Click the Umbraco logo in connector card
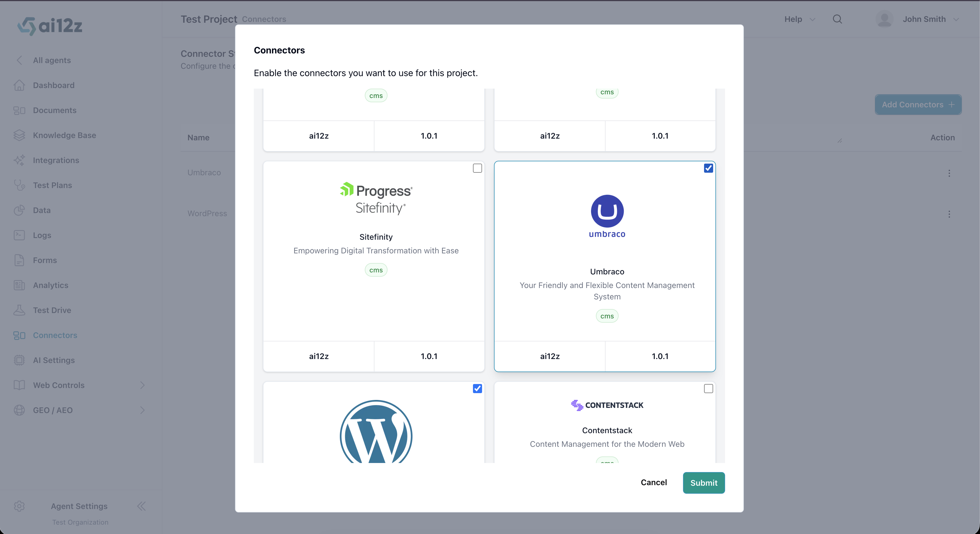 [x=607, y=216]
